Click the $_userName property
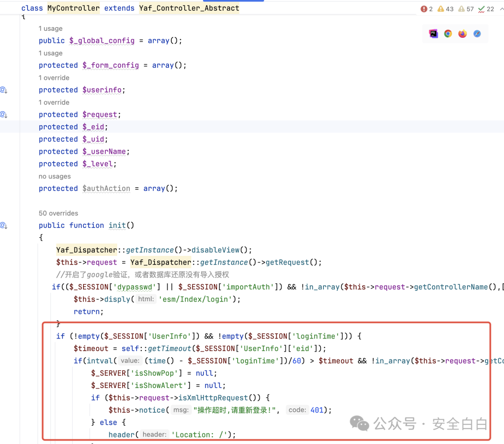 click(104, 151)
